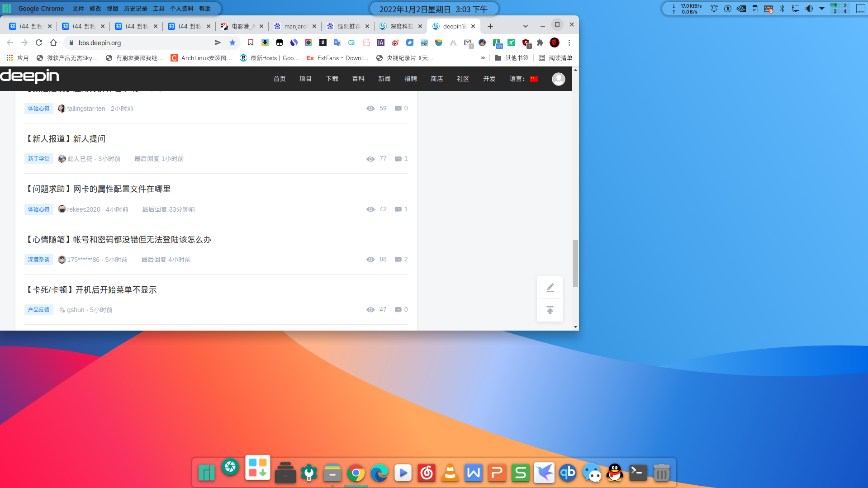Click the 新手学堂 category tag
This screenshot has height=488, width=868.
pyautogui.click(x=39, y=159)
